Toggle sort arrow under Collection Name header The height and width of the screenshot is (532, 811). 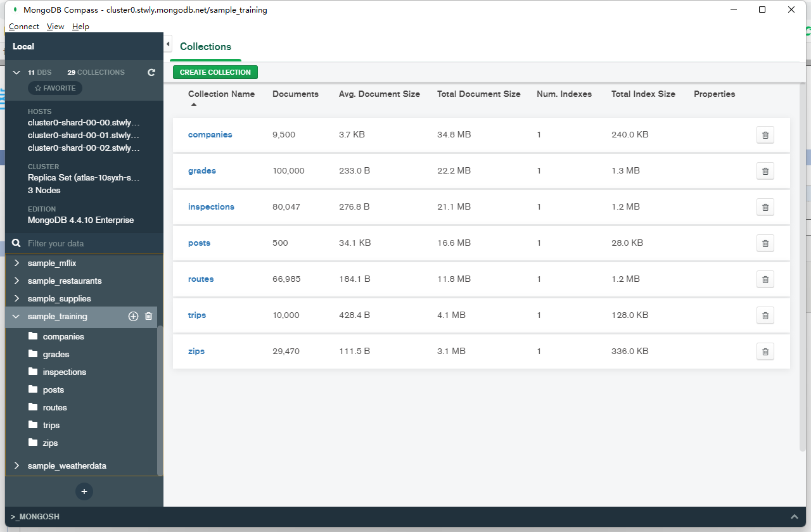click(x=194, y=104)
